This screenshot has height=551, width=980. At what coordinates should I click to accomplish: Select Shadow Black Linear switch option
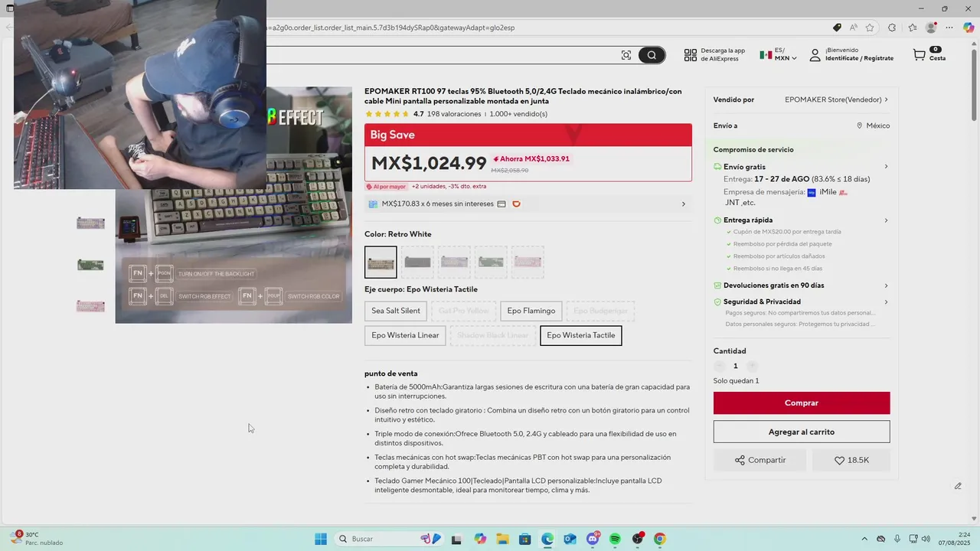click(x=493, y=335)
